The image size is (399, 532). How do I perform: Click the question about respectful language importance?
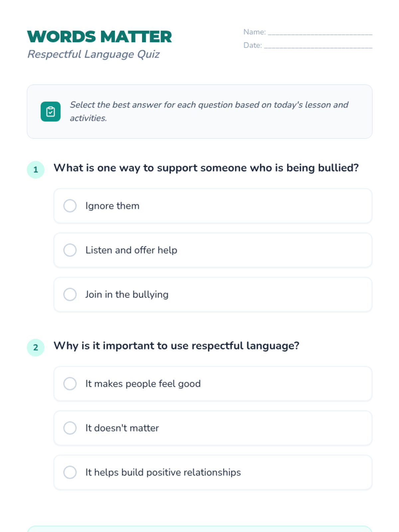176,346
